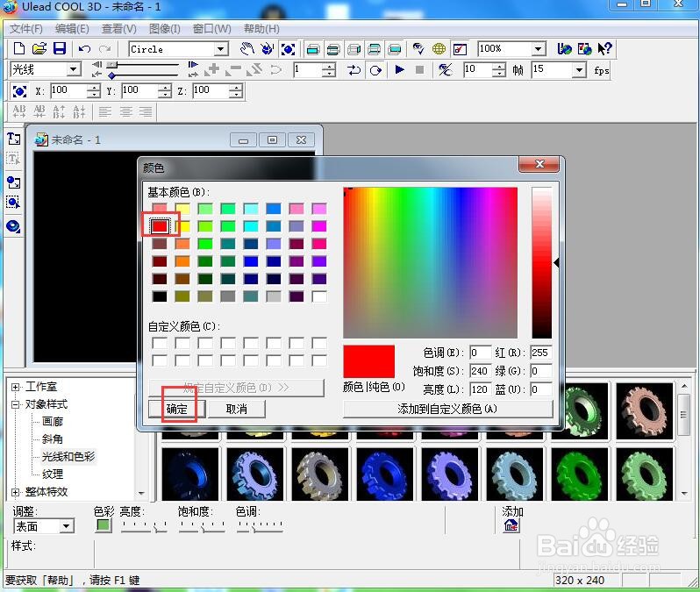Image resolution: width=700 pixels, height=592 pixels.
Task: Open the 编辑(E) menu
Action: click(72, 29)
